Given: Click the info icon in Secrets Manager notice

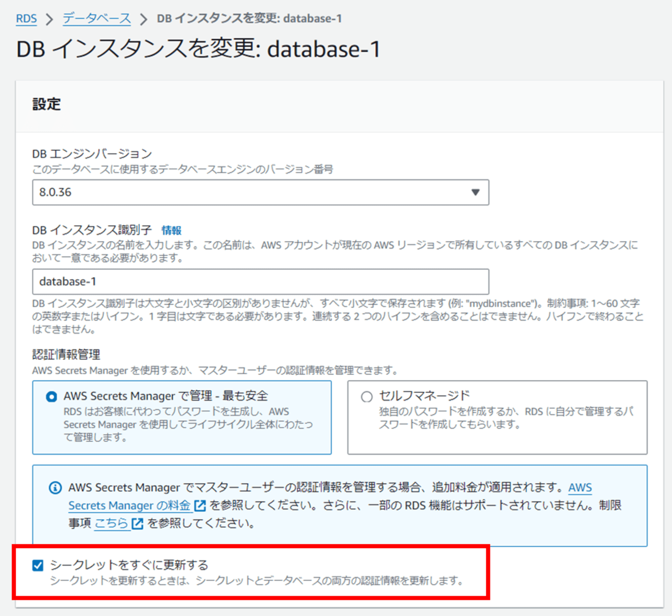Looking at the screenshot, I should click(x=55, y=488).
